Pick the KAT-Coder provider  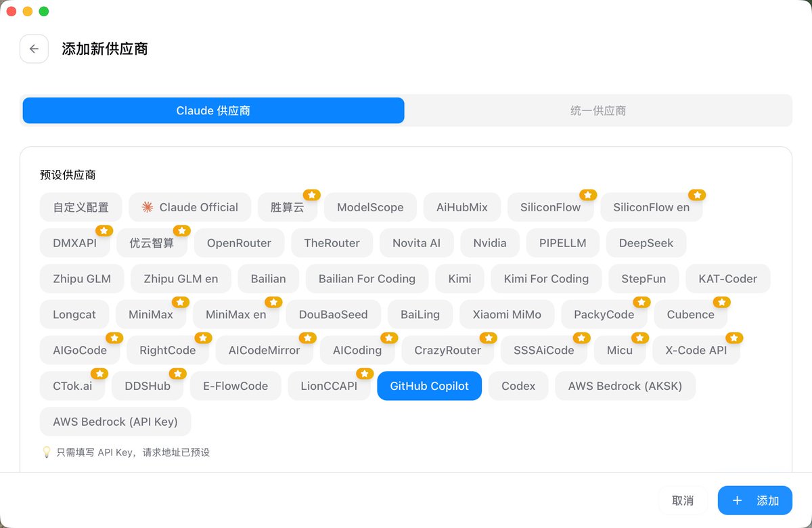[x=728, y=278]
